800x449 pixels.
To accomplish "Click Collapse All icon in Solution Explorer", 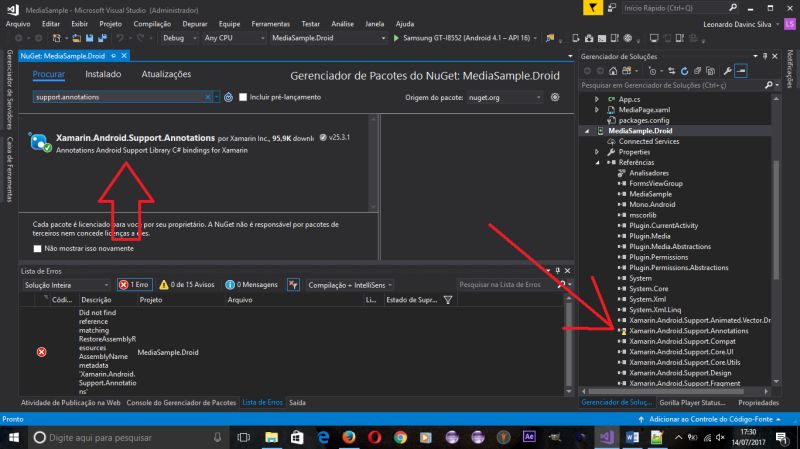I will [x=697, y=71].
